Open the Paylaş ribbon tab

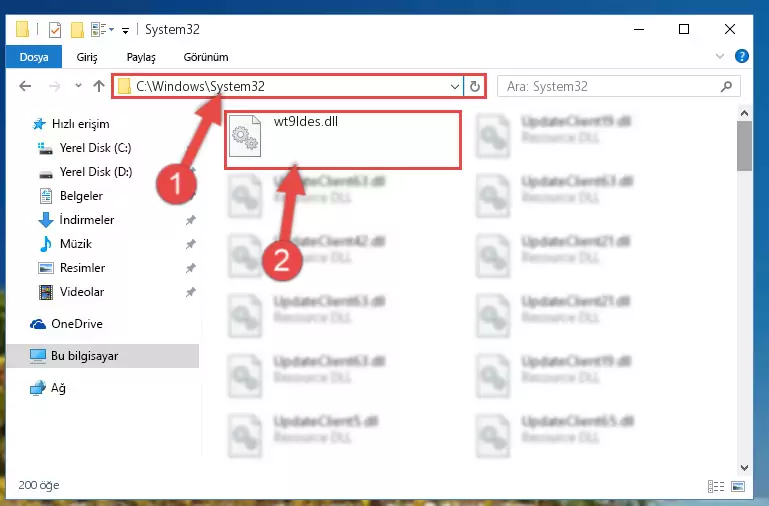coord(141,57)
